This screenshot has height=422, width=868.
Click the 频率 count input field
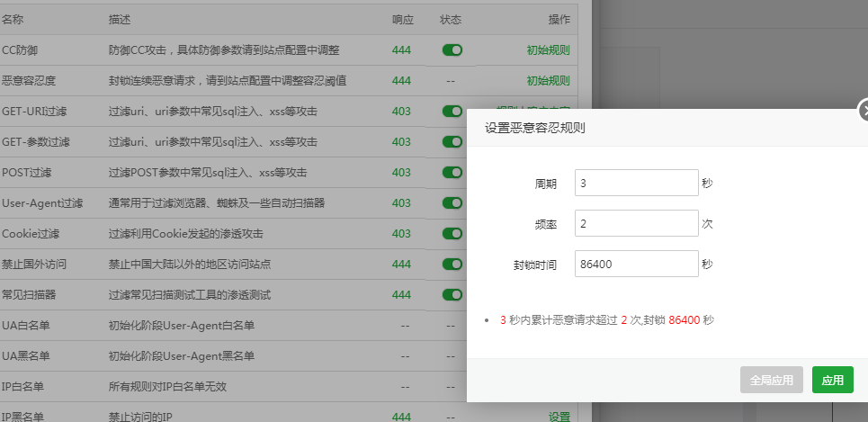[x=637, y=223]
